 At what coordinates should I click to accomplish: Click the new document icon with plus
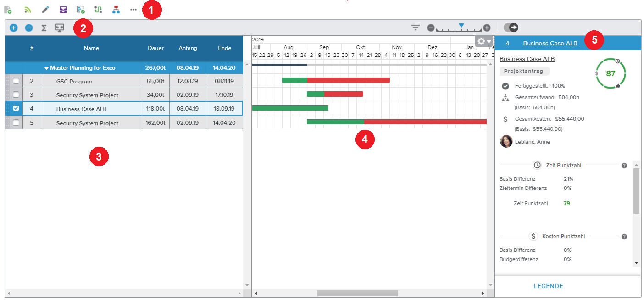(x=8, y=9)
